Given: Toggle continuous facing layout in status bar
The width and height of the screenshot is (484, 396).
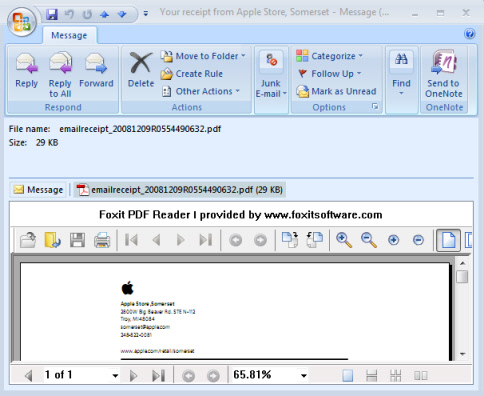Looking at the screenshot, I should [396, 376].
